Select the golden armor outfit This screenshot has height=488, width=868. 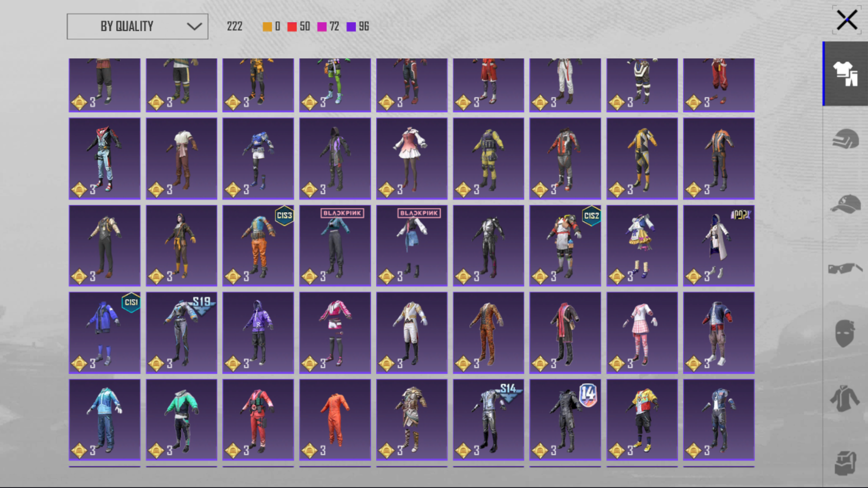(x=412, y=420)
